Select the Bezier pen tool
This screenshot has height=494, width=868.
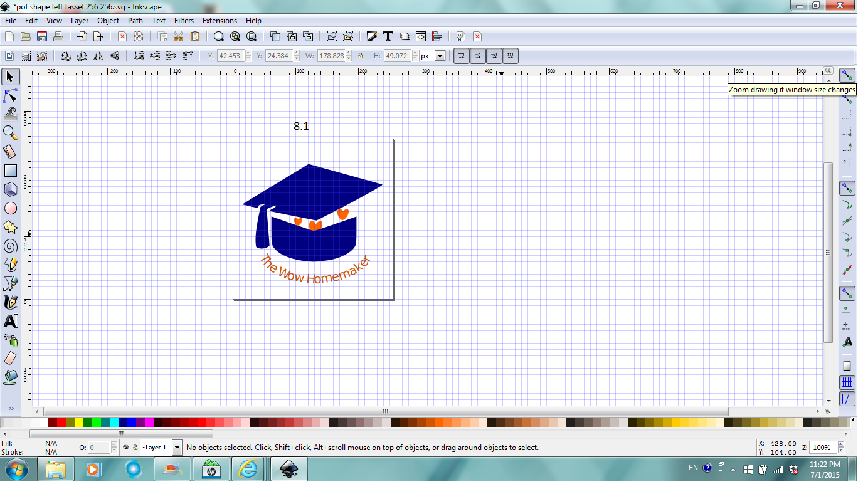point(11,283)
